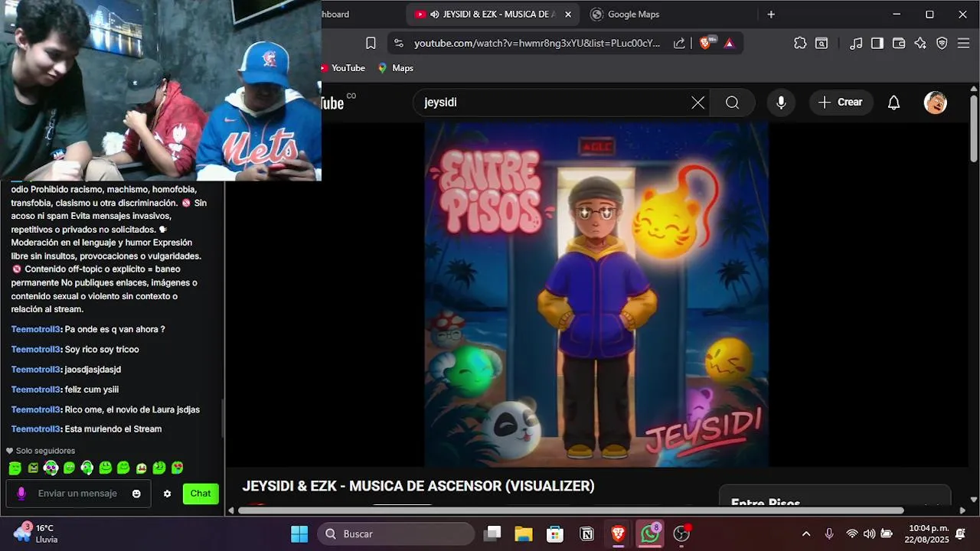This screenshot has width=980, height=551.
Task: Click the message 'Soy rico soy tricoo'
Action: (101, 350)
